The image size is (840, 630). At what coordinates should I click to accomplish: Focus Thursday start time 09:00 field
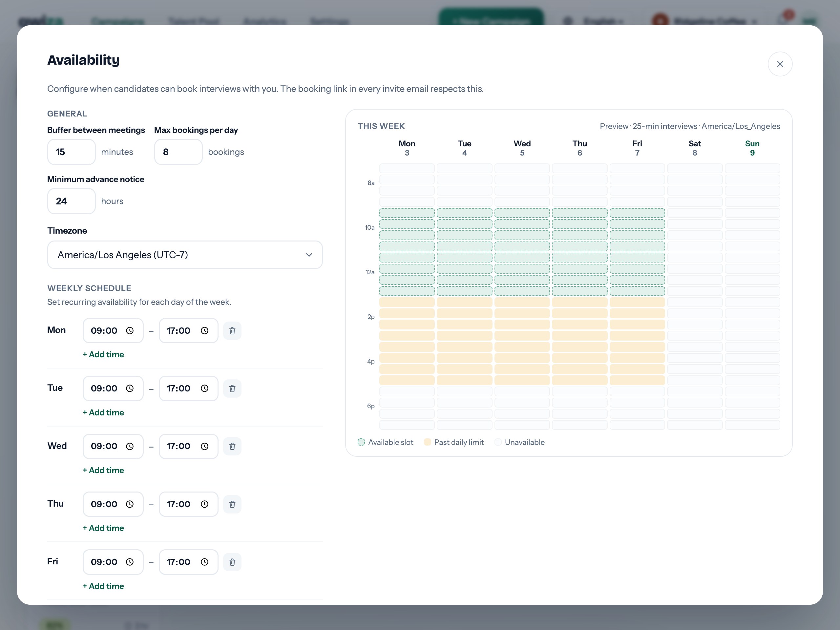coord(113,504)
